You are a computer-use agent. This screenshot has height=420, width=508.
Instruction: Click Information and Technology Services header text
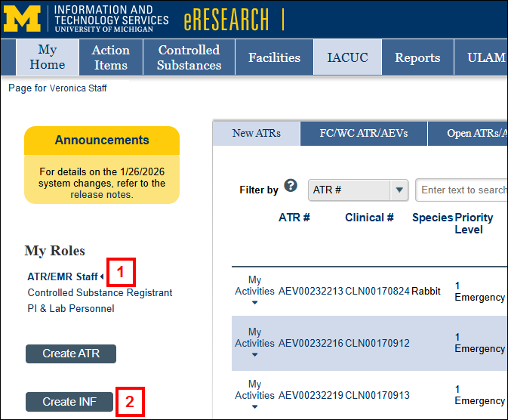(x=111, y=18)
